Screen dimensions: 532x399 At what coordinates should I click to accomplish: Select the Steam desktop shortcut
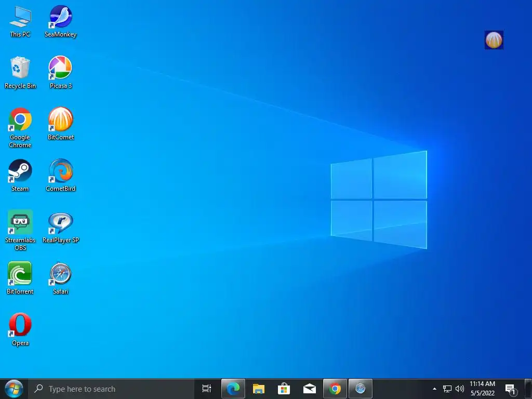(x=20, y=176)
